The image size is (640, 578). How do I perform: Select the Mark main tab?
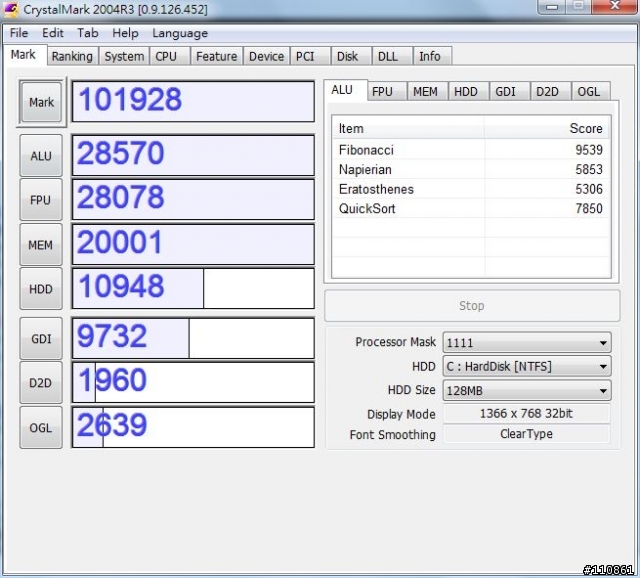(24, 55)
